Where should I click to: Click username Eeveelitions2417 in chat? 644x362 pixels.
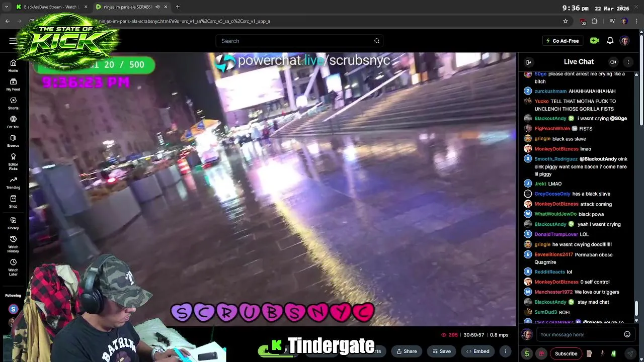click(x=553, y=254)
